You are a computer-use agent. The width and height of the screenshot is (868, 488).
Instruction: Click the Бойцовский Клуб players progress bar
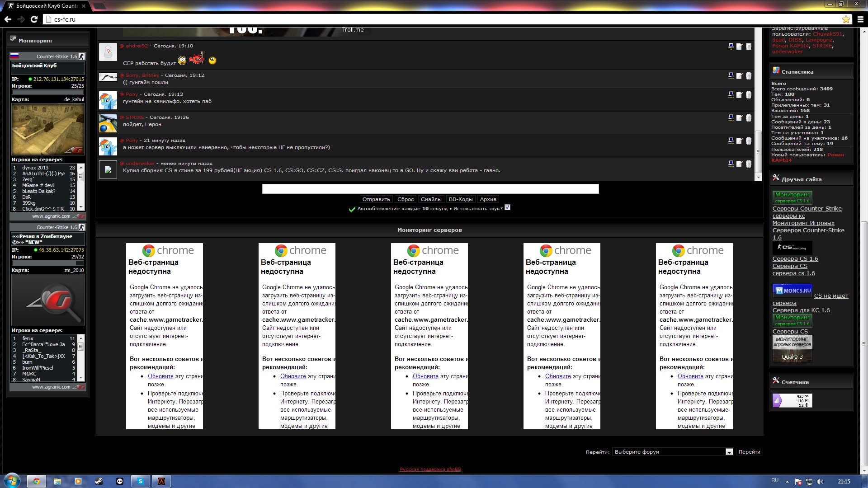point(48,93)
